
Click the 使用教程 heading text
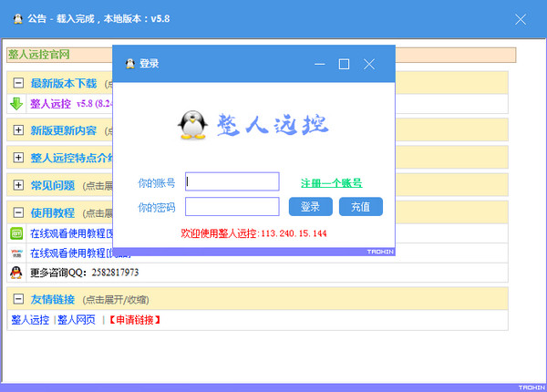pyautogui.click(x=53, y=212)
